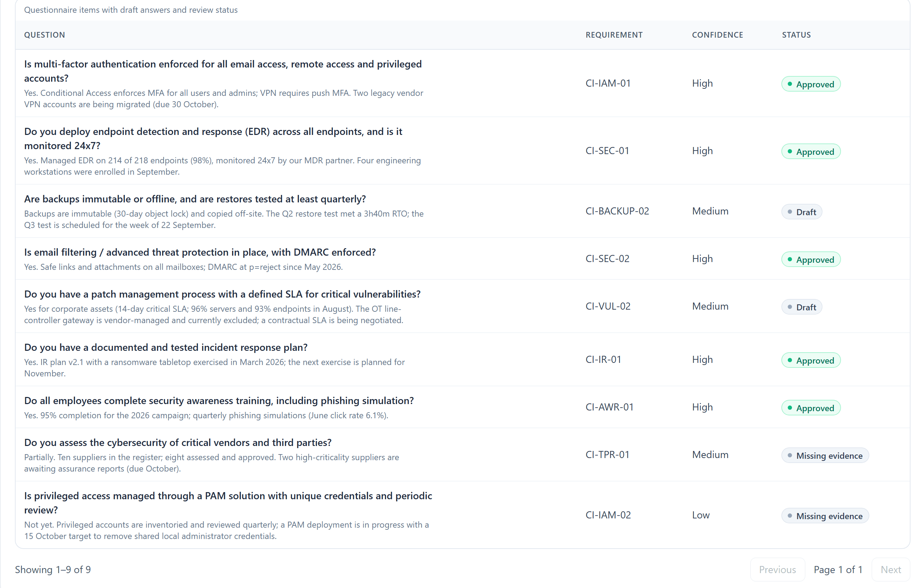Click Approved badge in CI-SEC-02 row
Image resolution: width=924 pixels, height=588 pixels.
(811, 260)
